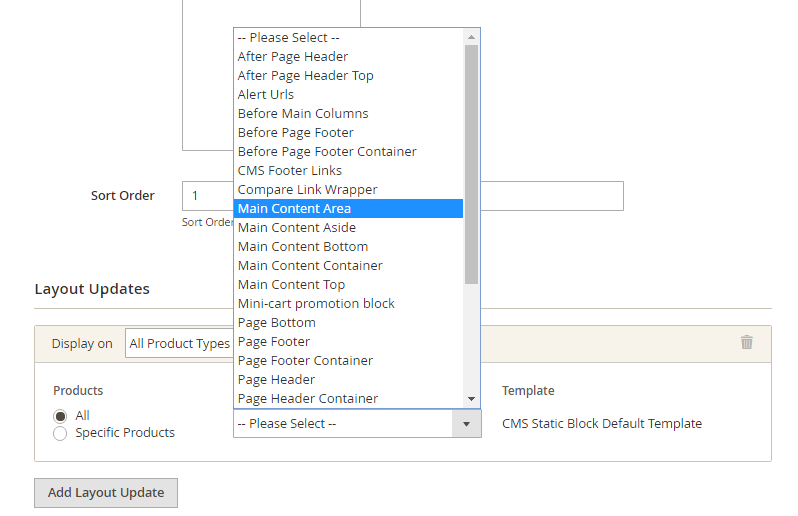798x516 pixels.
Task: Choose After Page Header option
Action: click(x=349, y=56)
